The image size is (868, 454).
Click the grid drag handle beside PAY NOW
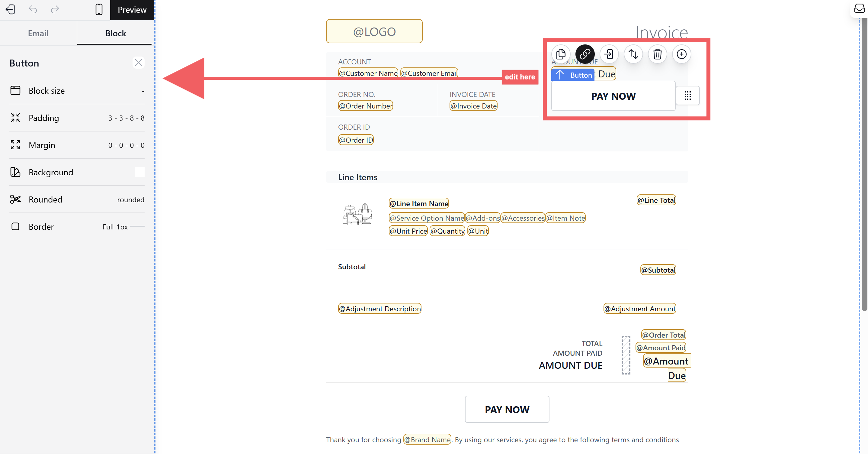coord(688,96)
